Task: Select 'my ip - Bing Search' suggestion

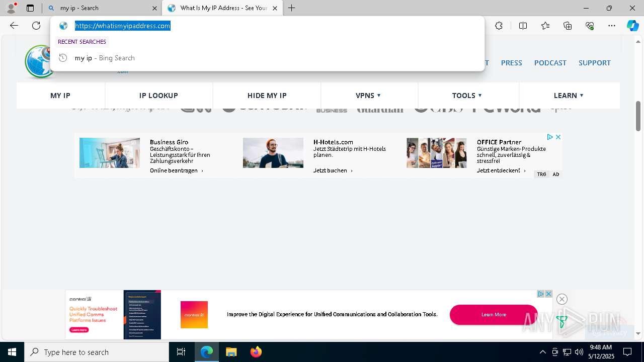Action: [x=267, y=58]
